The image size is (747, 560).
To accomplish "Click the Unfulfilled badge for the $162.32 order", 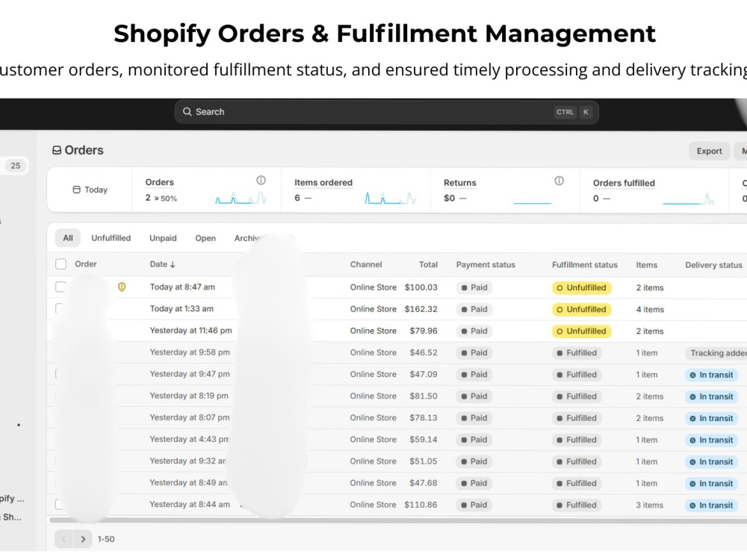I will [582, 310].
